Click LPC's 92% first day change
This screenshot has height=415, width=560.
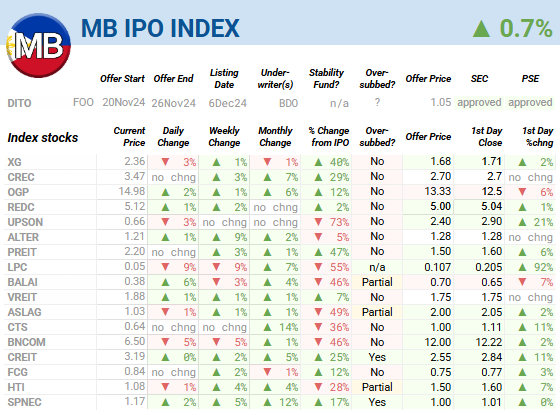(x=543, y=267)
